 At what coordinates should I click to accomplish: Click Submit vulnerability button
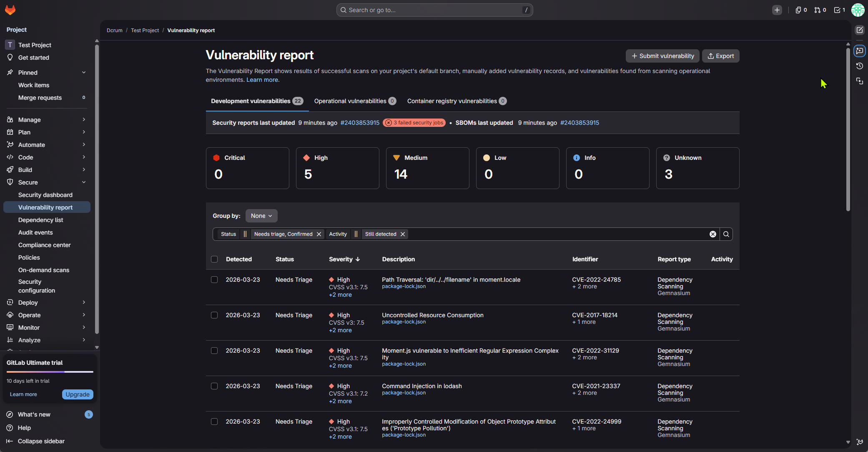tap(662, 56)
